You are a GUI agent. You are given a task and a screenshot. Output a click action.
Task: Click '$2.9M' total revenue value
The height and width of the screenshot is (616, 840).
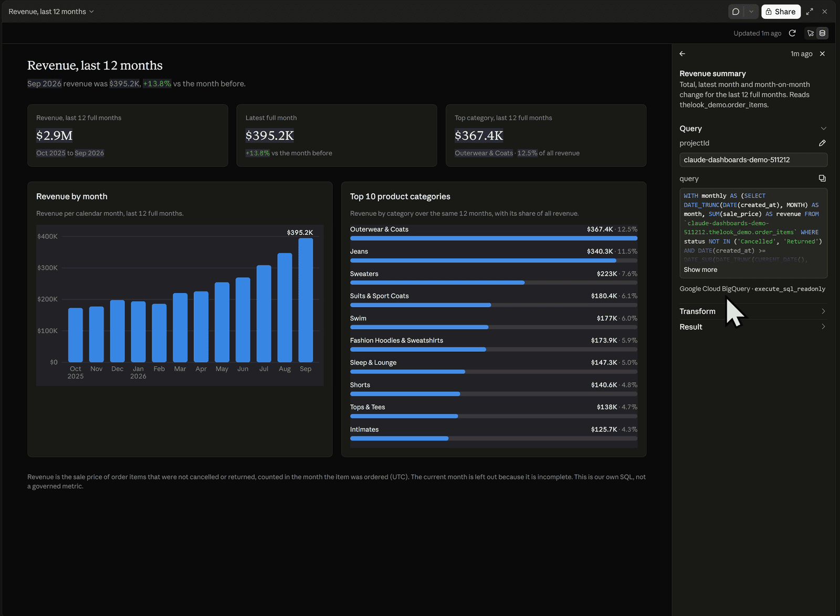pos(55,135)
